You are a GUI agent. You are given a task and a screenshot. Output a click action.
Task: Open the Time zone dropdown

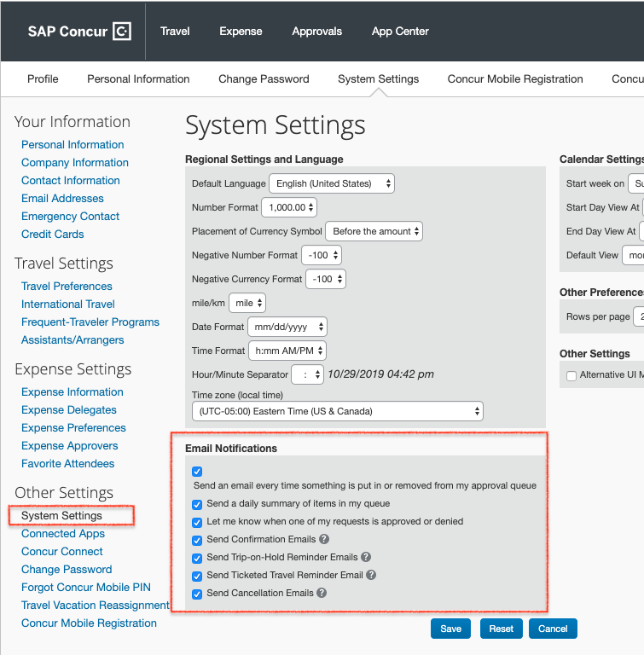[338, 411]
